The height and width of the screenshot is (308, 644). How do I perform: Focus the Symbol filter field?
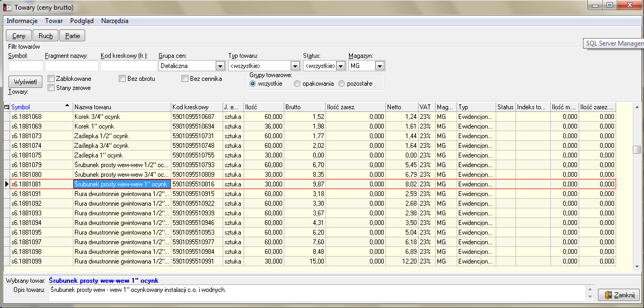click(26, 65)
